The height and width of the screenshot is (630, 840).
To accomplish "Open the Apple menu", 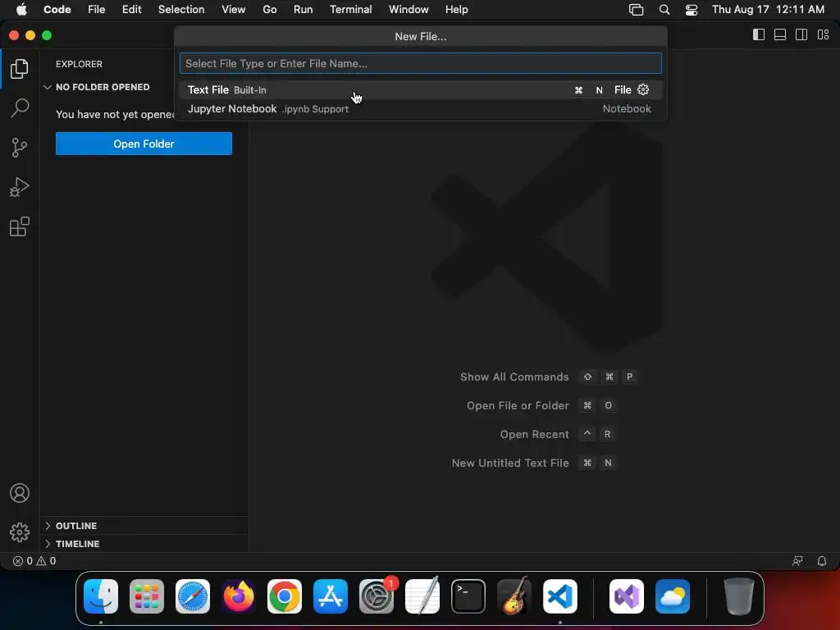I will pos(21,9).
